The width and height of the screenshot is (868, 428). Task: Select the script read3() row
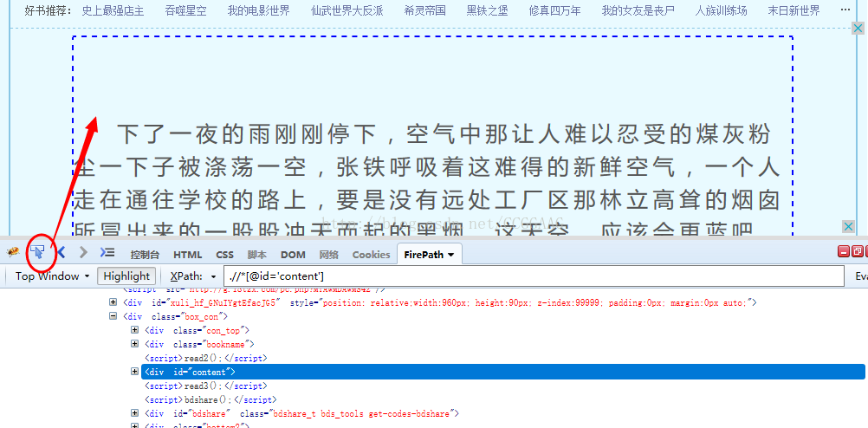tap(206, 386)
